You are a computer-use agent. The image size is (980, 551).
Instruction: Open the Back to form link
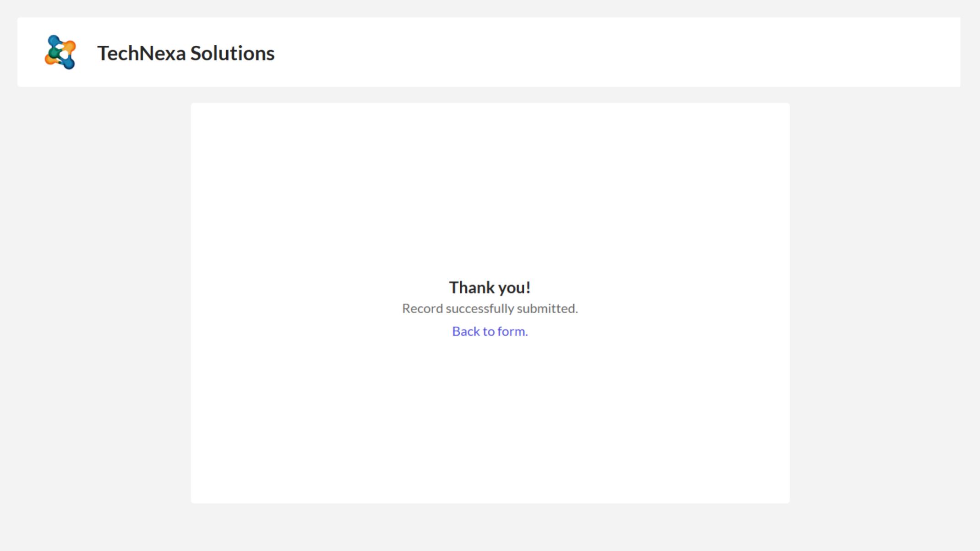[490, 331]
